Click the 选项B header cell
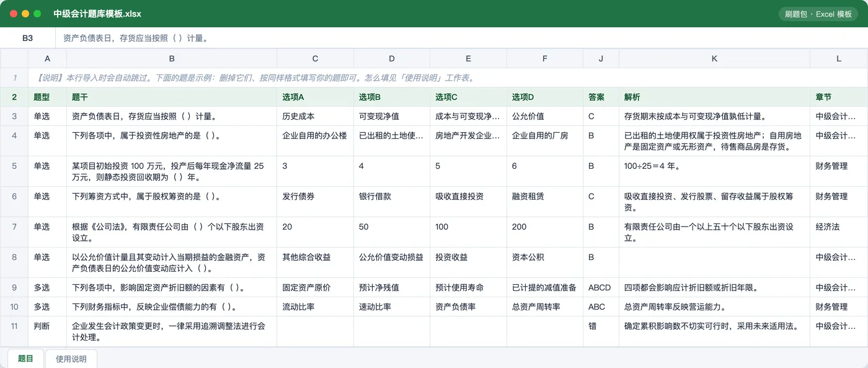 (x=392, y=97)
